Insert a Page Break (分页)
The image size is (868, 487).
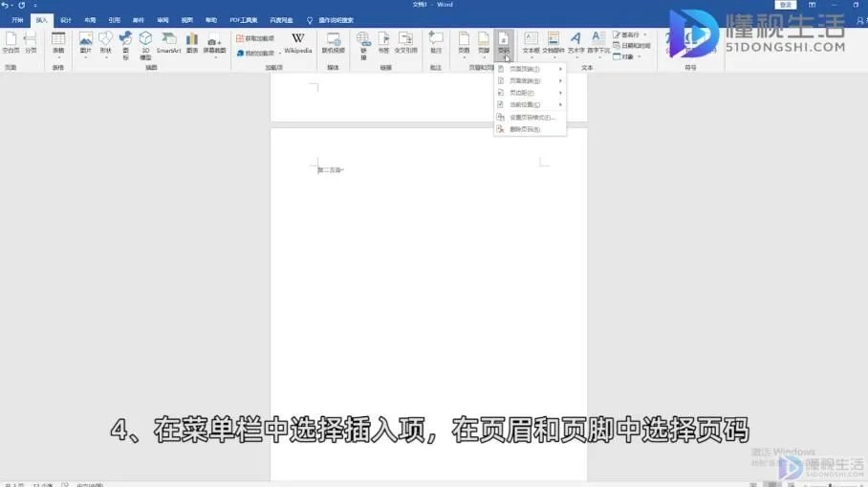coord(31,43)
